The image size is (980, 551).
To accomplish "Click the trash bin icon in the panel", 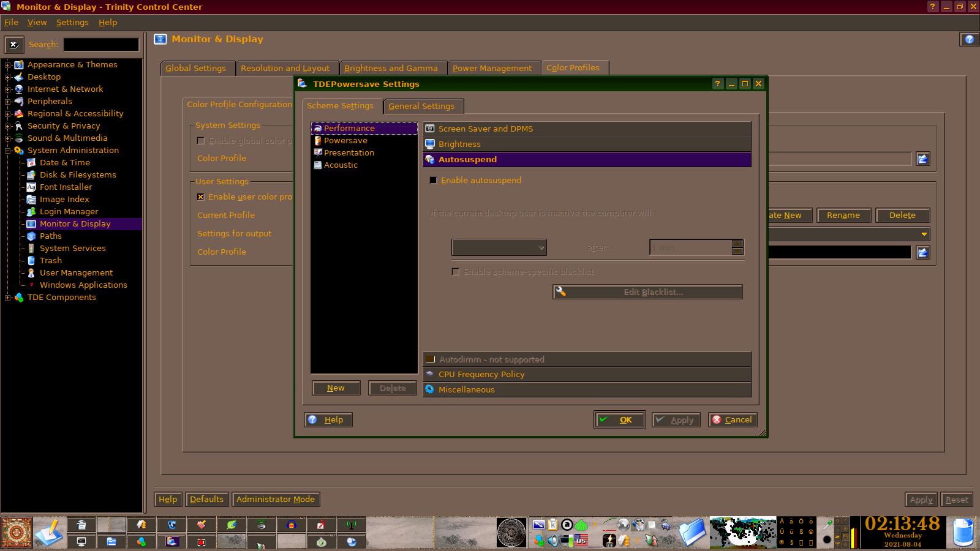I will [x=963, y=533].
